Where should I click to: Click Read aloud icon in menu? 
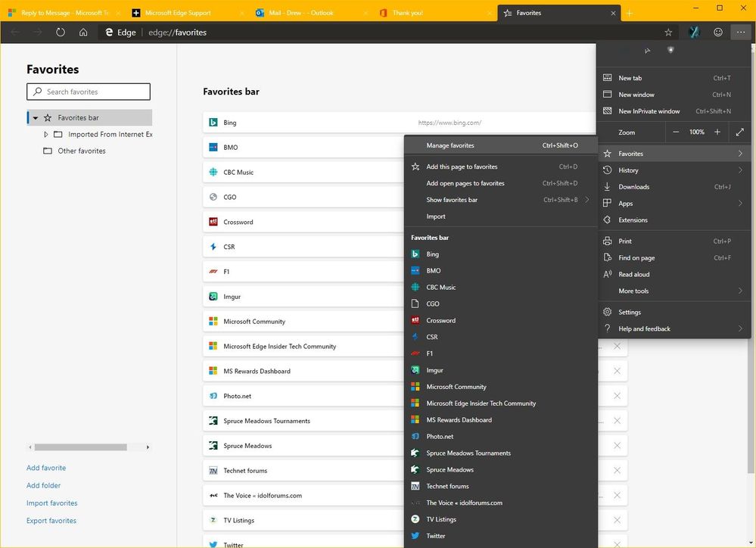(x=608, y=275)
